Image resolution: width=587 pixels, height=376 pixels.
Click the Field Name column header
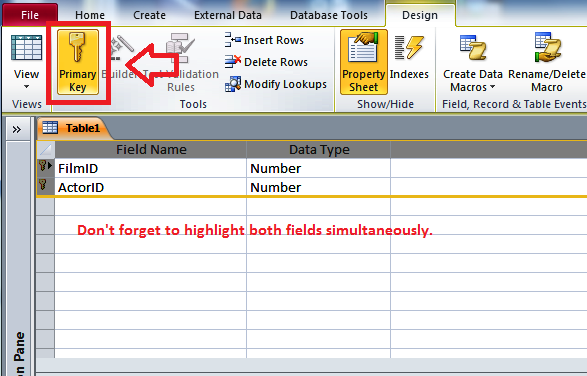[150, 149]
